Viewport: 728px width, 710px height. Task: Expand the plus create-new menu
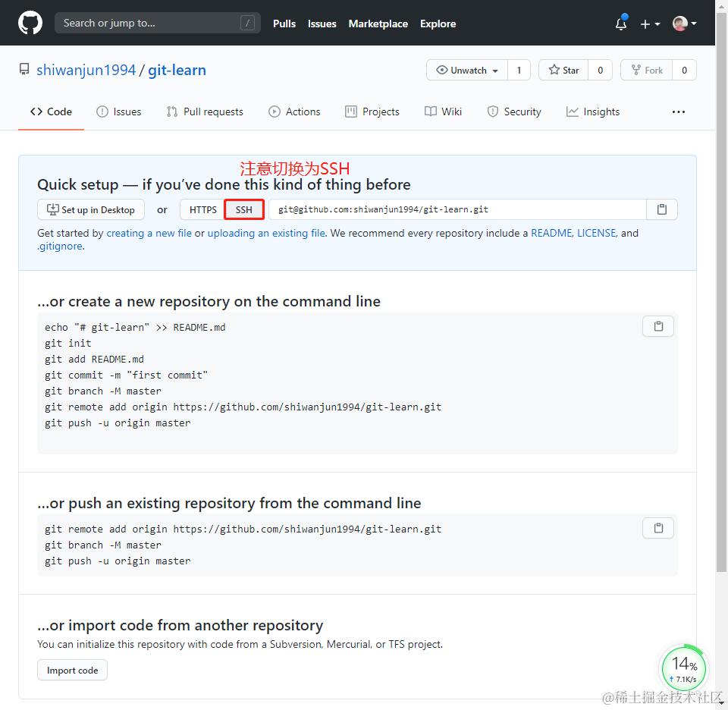(650, 24)
